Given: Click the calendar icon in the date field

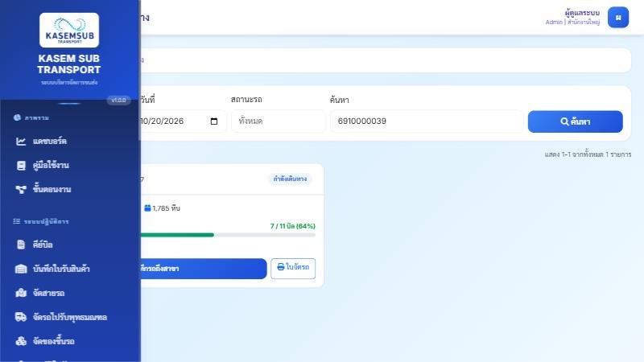Looking at the screenshot, I should tap(214, 121).
